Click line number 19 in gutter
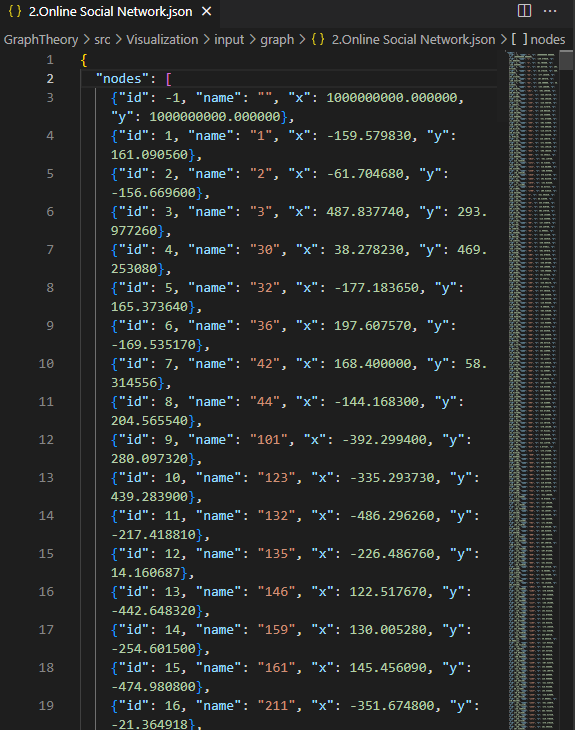 click(46, 706)
